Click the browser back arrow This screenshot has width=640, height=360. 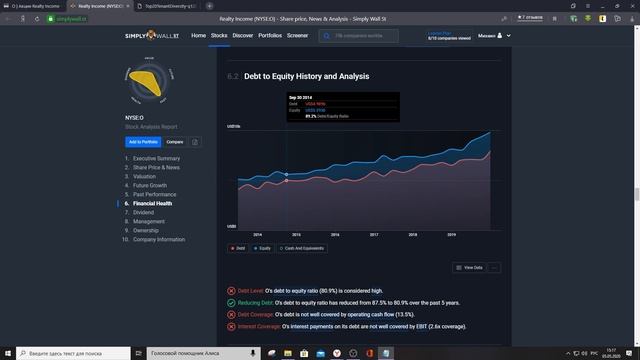click(x=8, y=19)
